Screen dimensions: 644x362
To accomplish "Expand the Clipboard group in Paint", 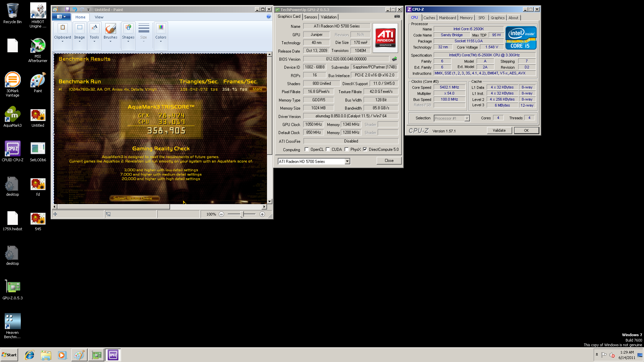I will [62, 36].
